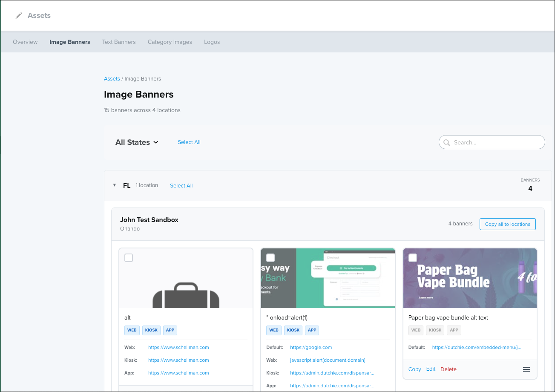
Task: Click the KIOSK tag on onload=alert(1) card
Action: pos(293,330)
